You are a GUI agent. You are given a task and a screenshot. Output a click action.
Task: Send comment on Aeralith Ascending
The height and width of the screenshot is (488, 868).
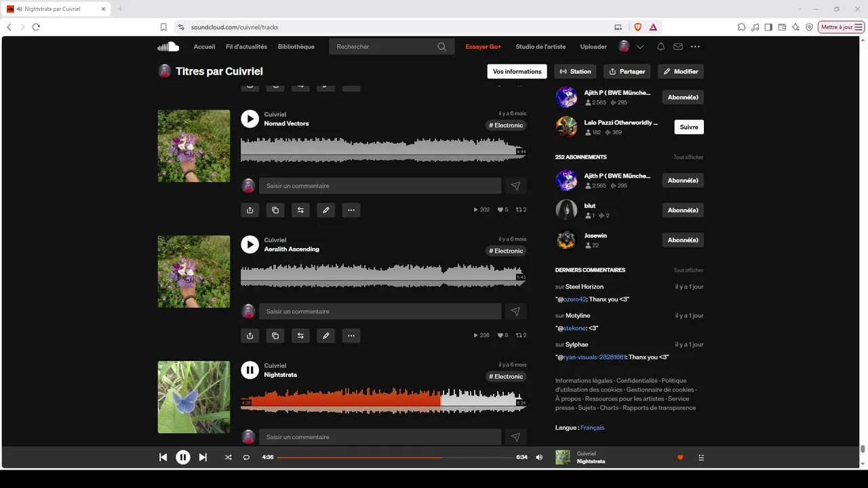[515, 311]
